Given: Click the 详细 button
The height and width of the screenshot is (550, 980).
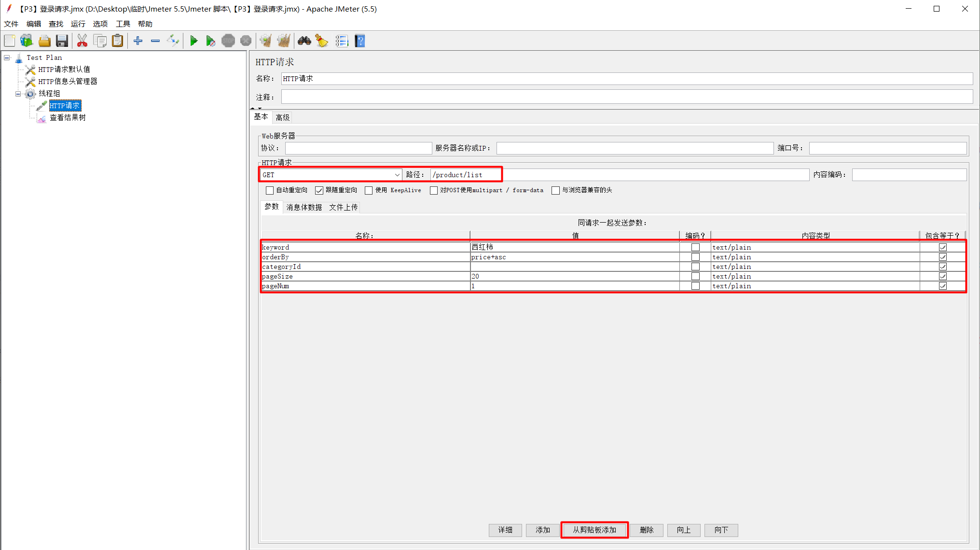Looking at the screenshot, I should pos(505,530).
